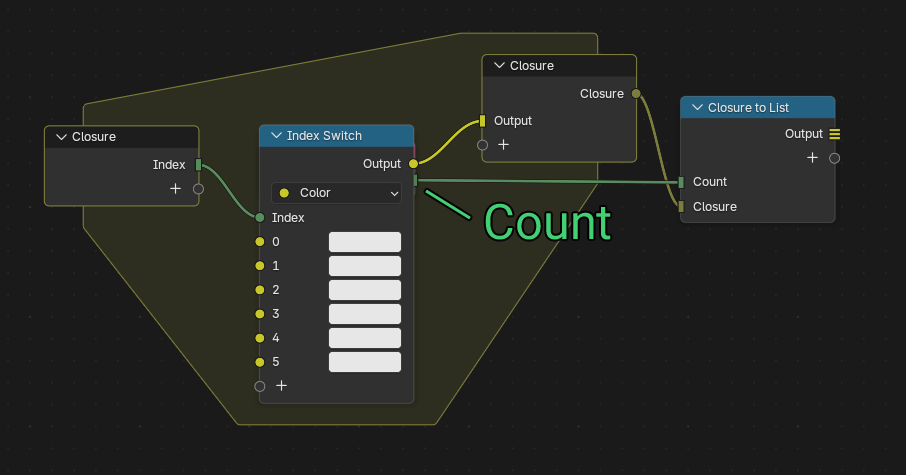Viewport: 906px width, 475px height.
Task: Open the Color data type dropdown
Action: pyautogui.click(x=337, y=193)
